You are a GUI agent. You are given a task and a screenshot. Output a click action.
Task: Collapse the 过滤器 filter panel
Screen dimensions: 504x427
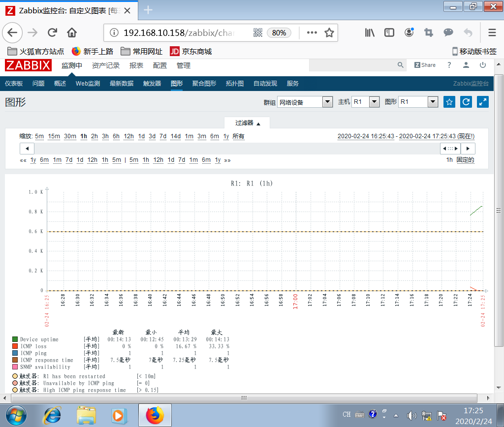247,123
